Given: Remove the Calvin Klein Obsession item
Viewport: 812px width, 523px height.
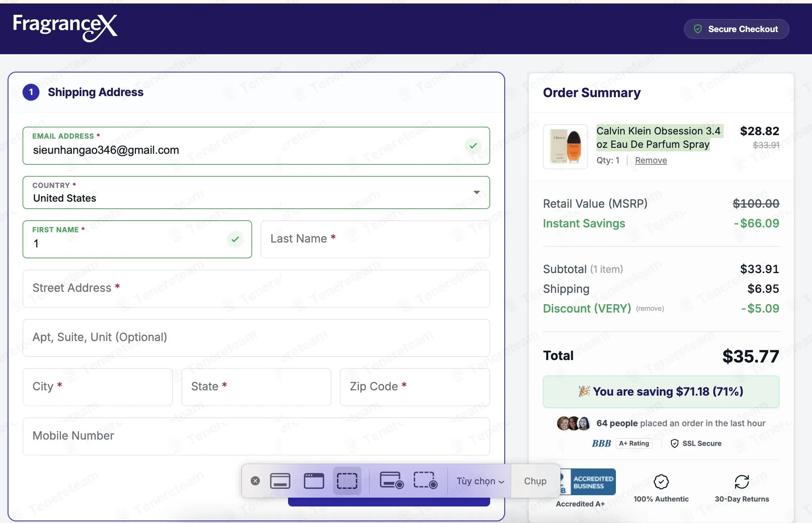Looking at the screenshot, I should 651,160.
